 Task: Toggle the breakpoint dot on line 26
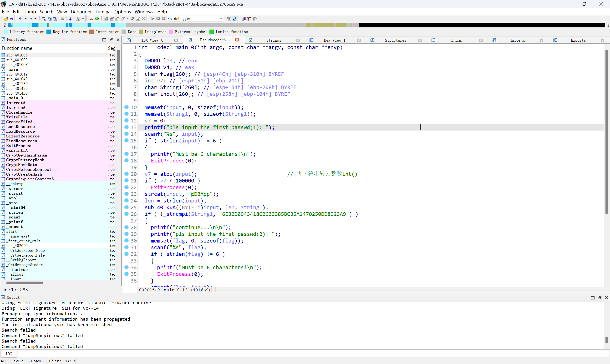pos(127,214)
